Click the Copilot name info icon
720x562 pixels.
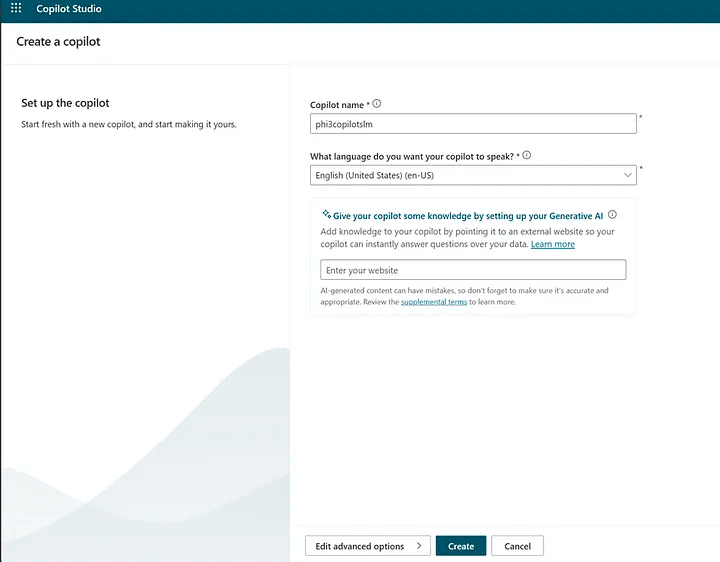click(377, 104)
